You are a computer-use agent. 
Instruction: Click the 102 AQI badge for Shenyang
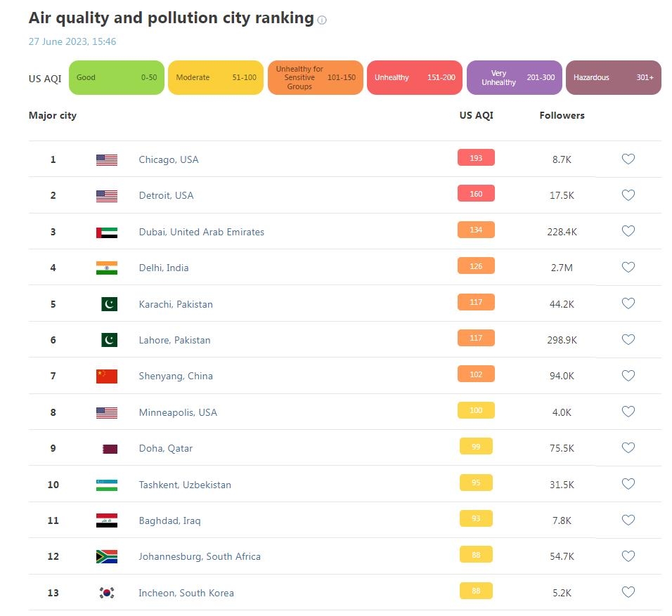476,374
